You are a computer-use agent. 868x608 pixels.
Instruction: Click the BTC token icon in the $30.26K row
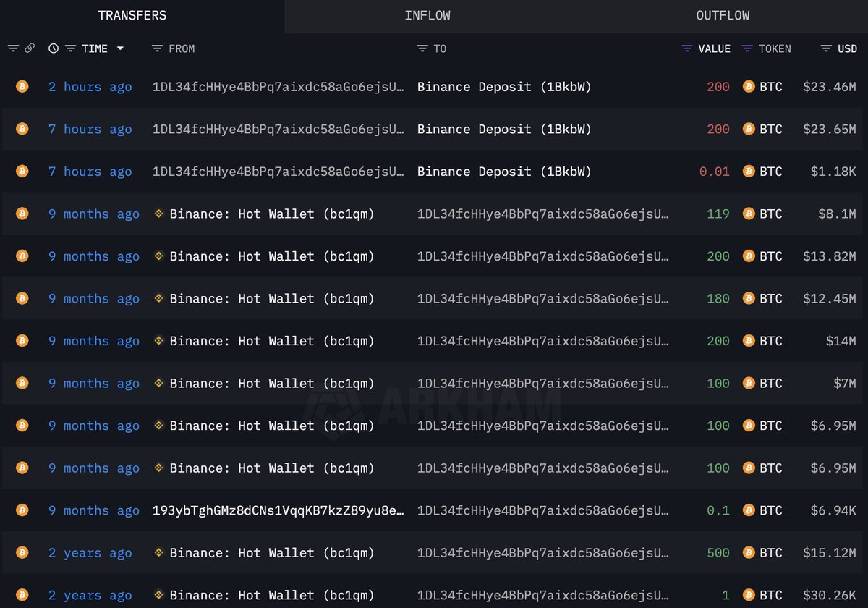[x=749, y=595]
